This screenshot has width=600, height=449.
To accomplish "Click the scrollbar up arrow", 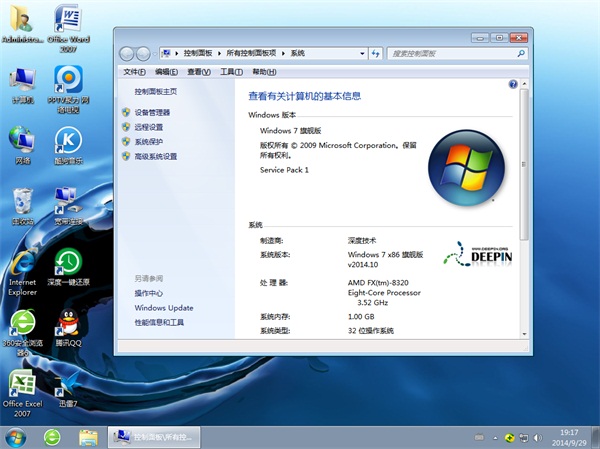I will click(x=525, y=84).
